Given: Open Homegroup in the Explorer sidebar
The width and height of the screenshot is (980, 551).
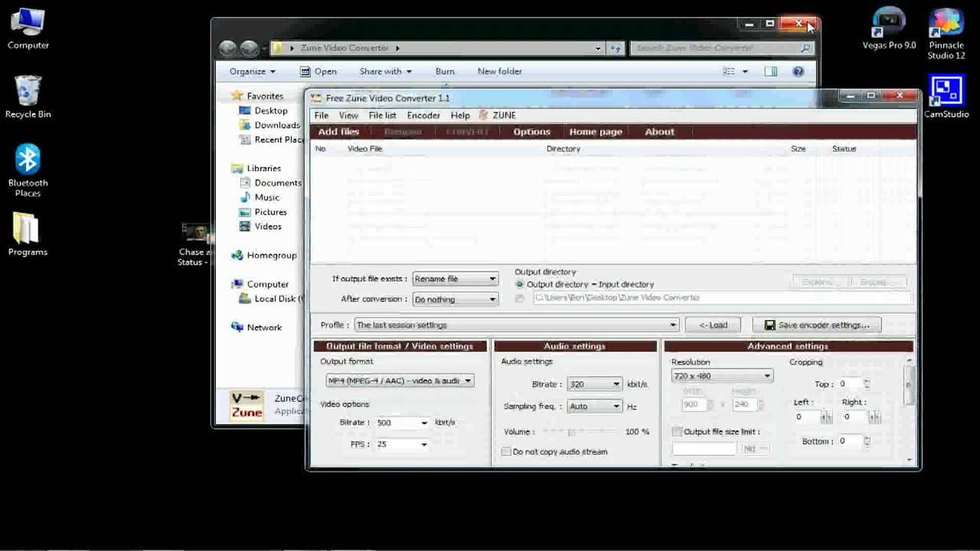Looking at the screenshot, I should tap(264, 256).
